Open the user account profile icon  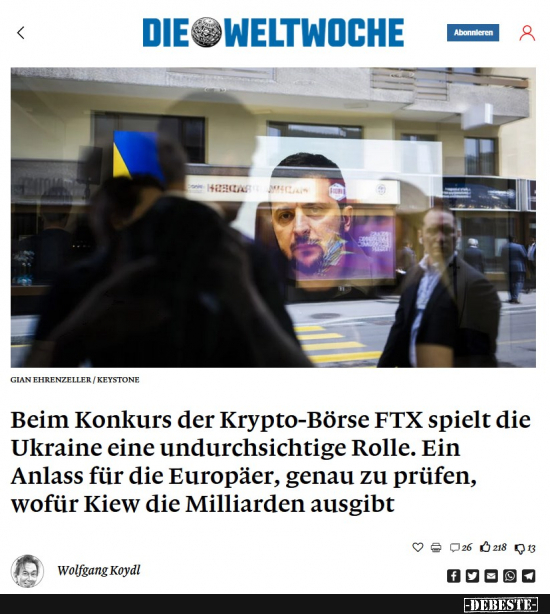coord(527,33)
